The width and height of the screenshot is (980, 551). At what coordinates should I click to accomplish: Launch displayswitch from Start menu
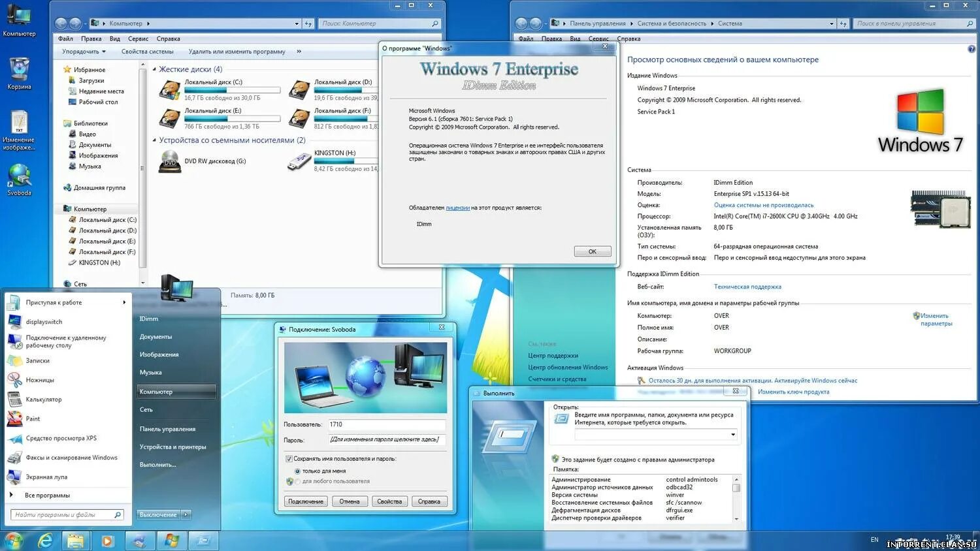click(44, 322)
